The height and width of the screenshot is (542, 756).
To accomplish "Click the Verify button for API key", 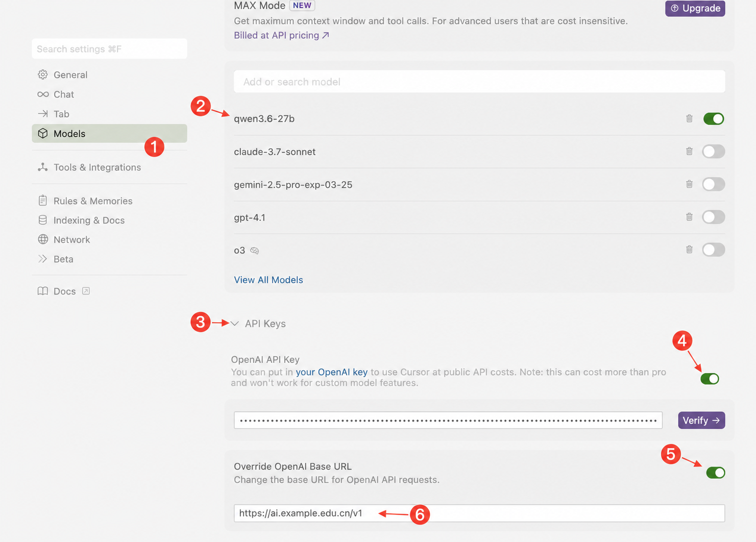I will click(701, 420).
